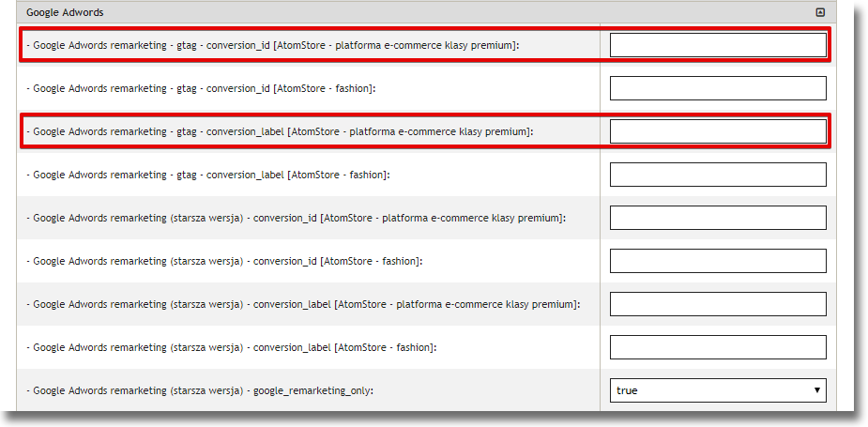This screenshot has height=427, width=868.
Task: Collapse the Google Adwords section
Action: coord(820,13)
